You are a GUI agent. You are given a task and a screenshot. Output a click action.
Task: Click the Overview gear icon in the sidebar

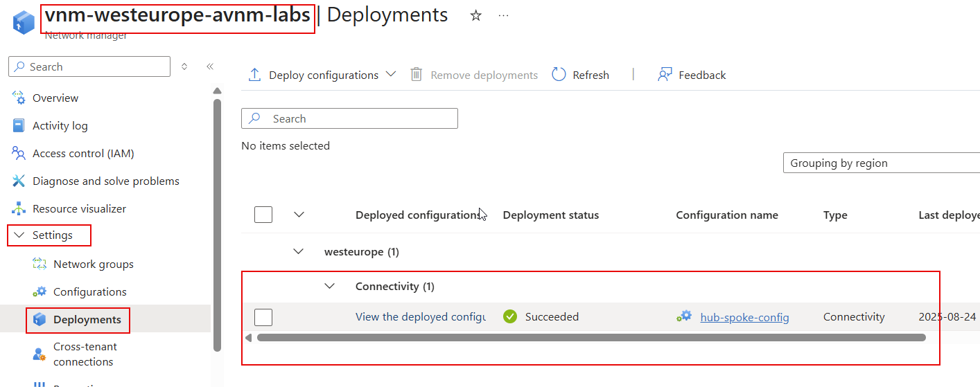[19, 98]
